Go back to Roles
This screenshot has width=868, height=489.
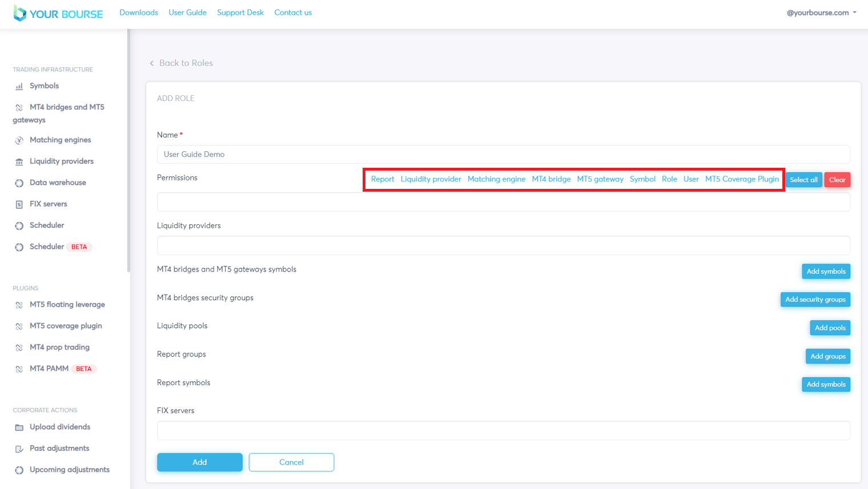pos(186,63)
